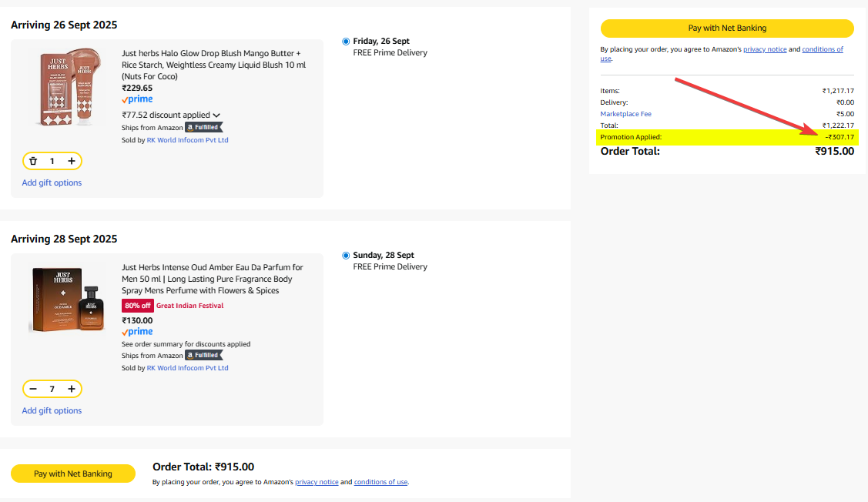The height and width of the screenshot is (502, 868).
Task: Click the Intense Oud Amber Eau Da Parfum title
Action: click(213, 279)
